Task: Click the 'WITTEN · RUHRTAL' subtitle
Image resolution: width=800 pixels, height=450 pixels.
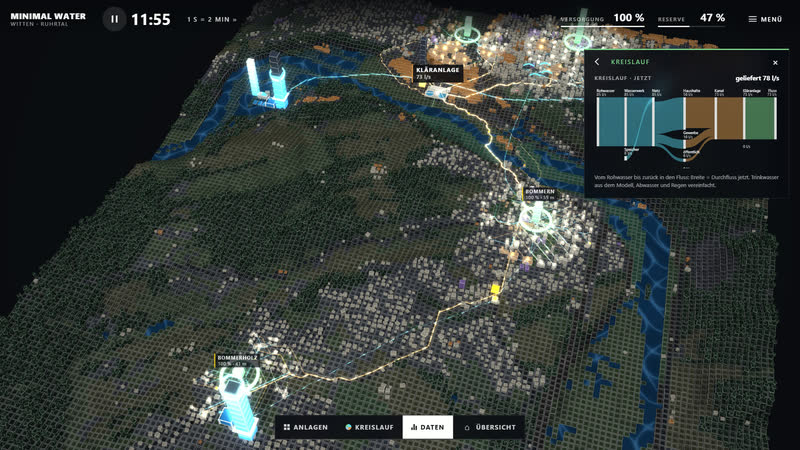Action: [x=39, y=24]
